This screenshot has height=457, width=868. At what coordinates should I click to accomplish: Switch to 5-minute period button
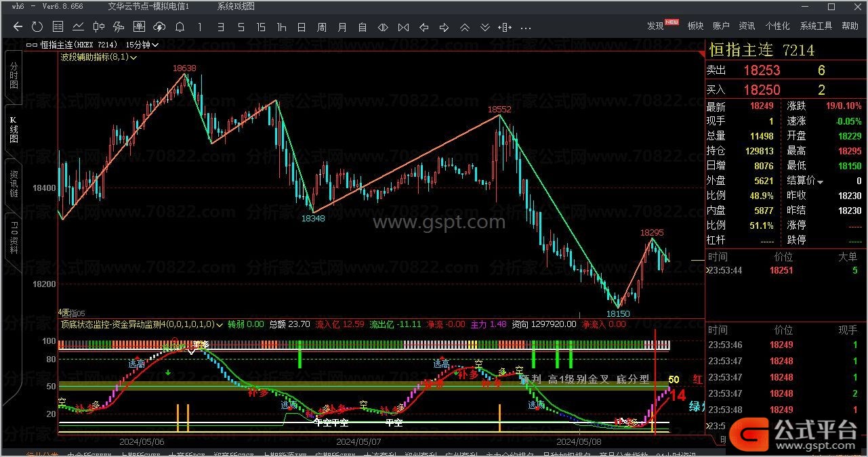[241, 27]
